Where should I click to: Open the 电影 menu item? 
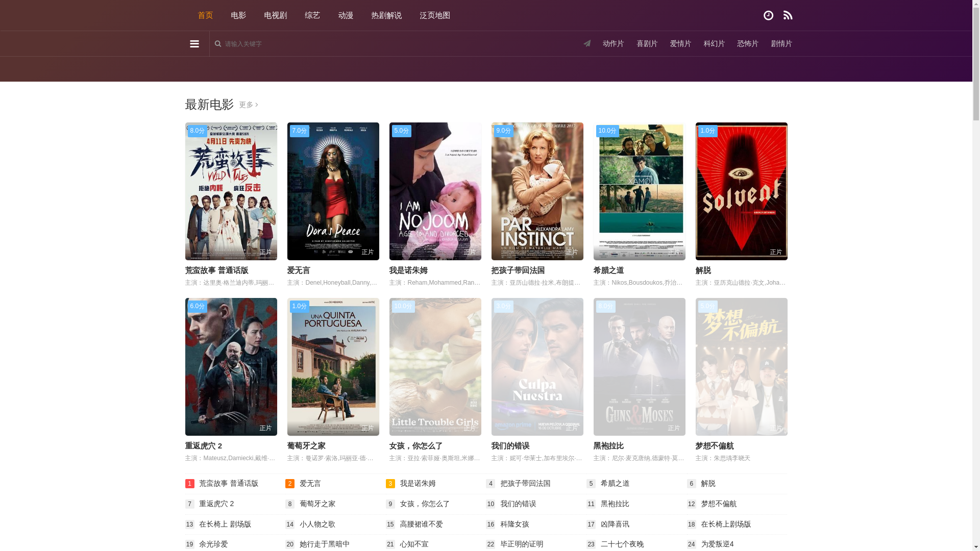[x=238, y=15]
